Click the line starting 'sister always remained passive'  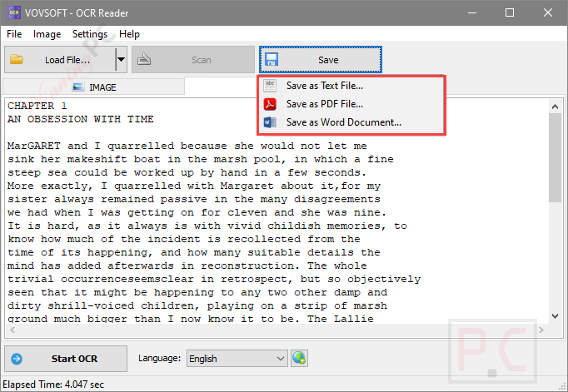194,200
